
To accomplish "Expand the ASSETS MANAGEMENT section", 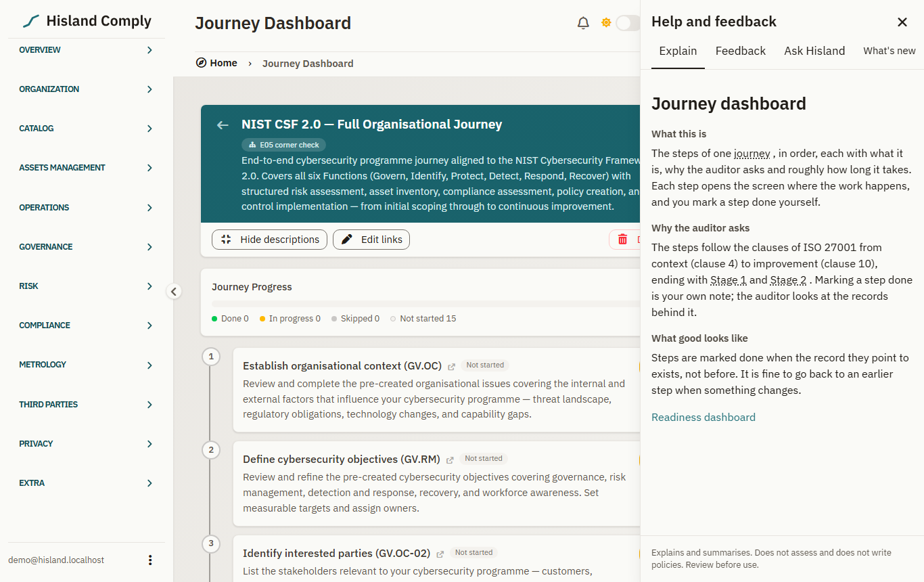I will (87, 168).
